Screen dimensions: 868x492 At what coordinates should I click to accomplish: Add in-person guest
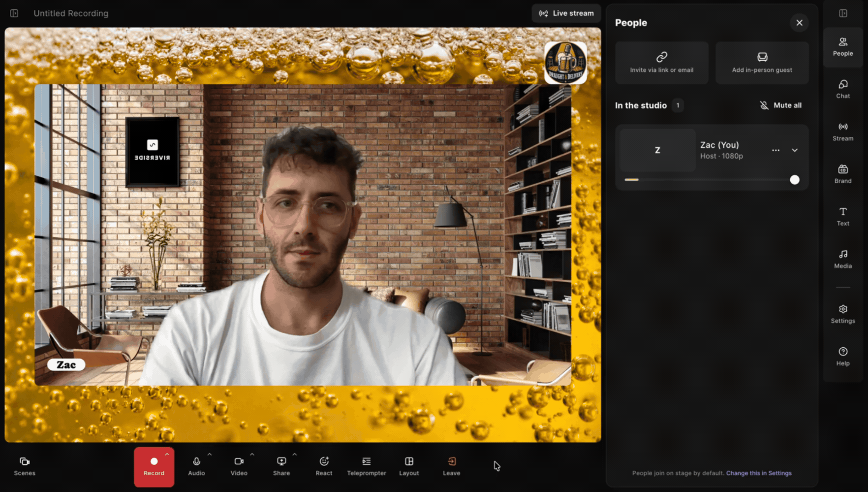point(762,63)
